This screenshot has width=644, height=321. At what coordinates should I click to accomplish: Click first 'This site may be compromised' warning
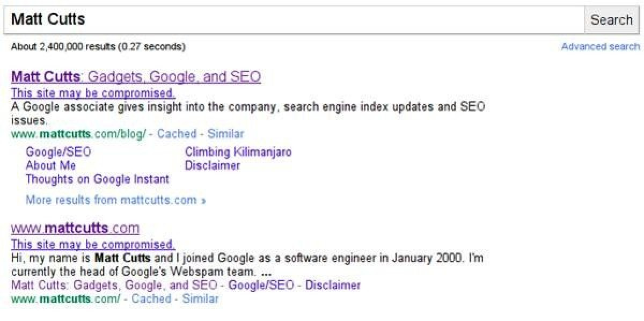93,93
